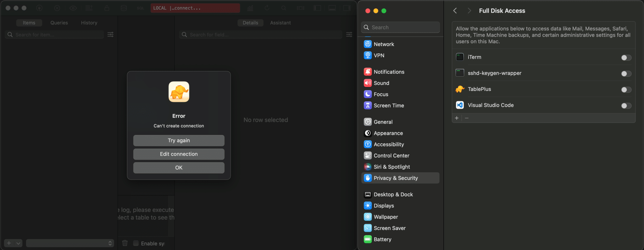The width and height of the screenshot is (644, 250).
Task: Open the Assistant tab
Action: point(280,23)
